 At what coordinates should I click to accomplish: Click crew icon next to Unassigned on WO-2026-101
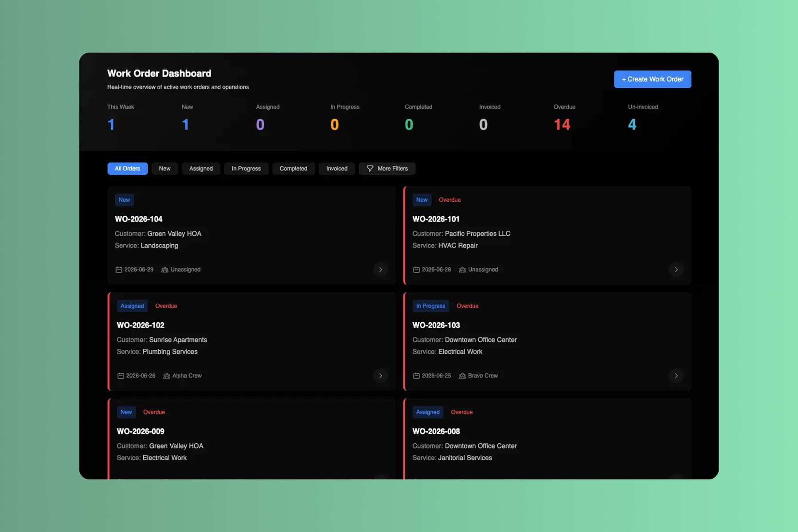pos(462,270)
